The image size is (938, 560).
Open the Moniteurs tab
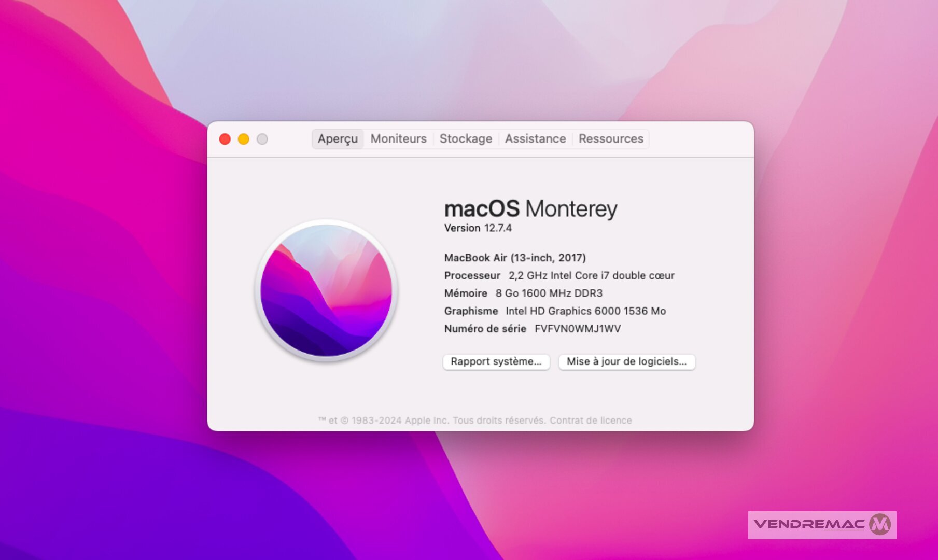point(398,139)
